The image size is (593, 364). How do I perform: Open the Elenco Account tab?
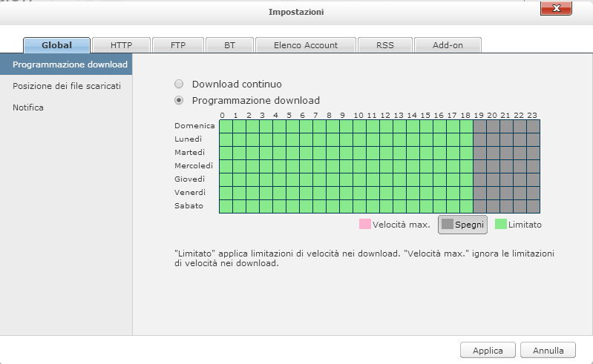[305, 45]
